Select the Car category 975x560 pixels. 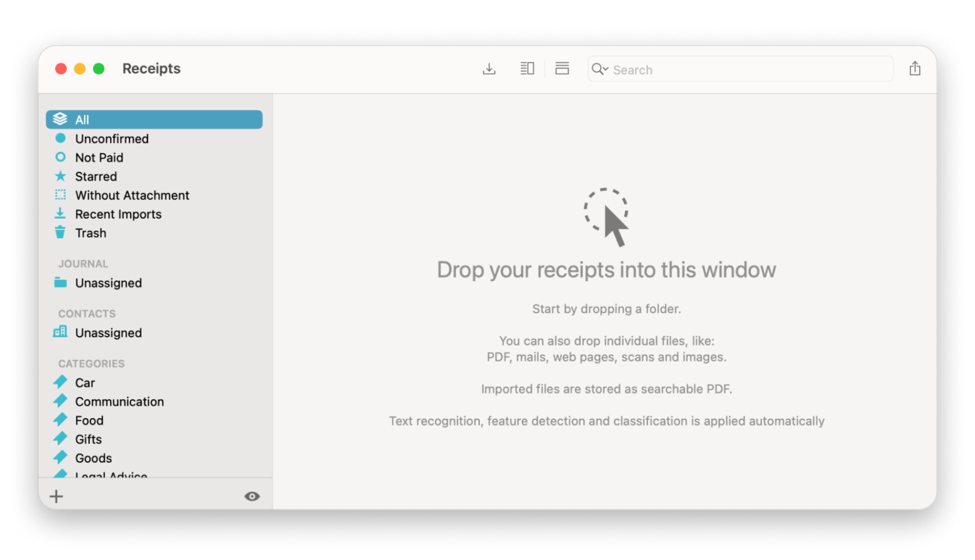pos(85,382)
